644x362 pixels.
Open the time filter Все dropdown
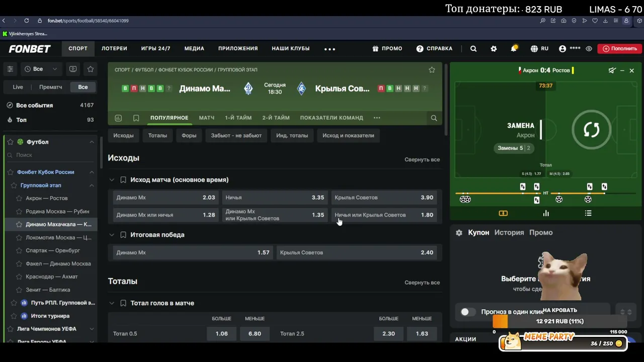(41, 69)
